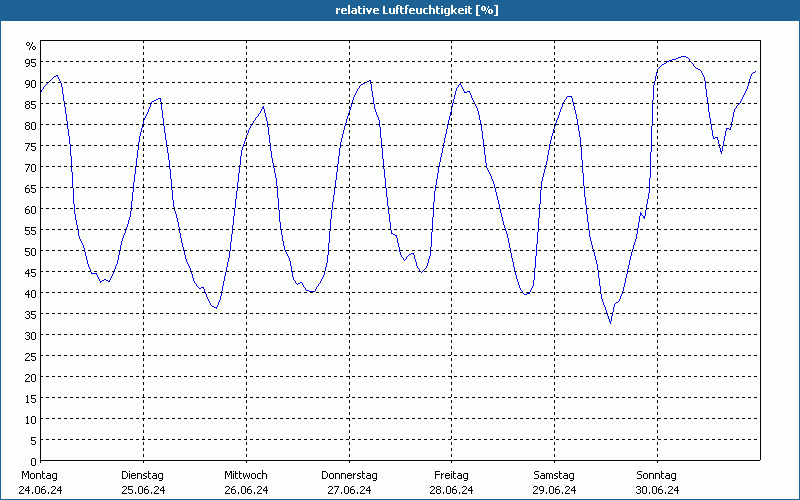
Task: Click the y-axis value 20
Action: [31, 378]
